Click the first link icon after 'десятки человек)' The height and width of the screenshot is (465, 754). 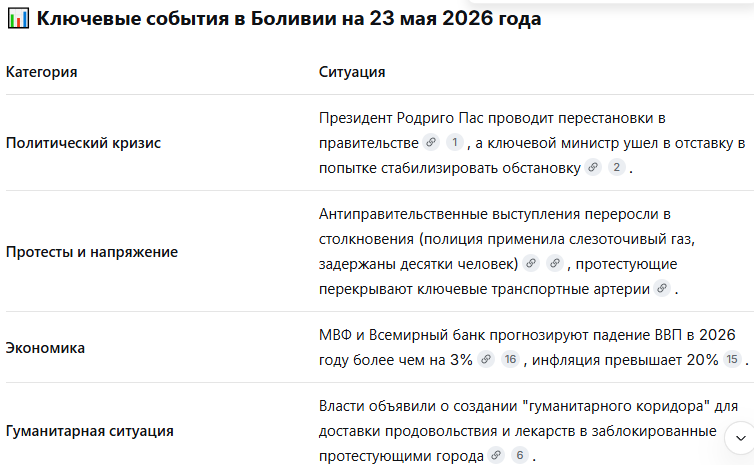tap(531, 264)
